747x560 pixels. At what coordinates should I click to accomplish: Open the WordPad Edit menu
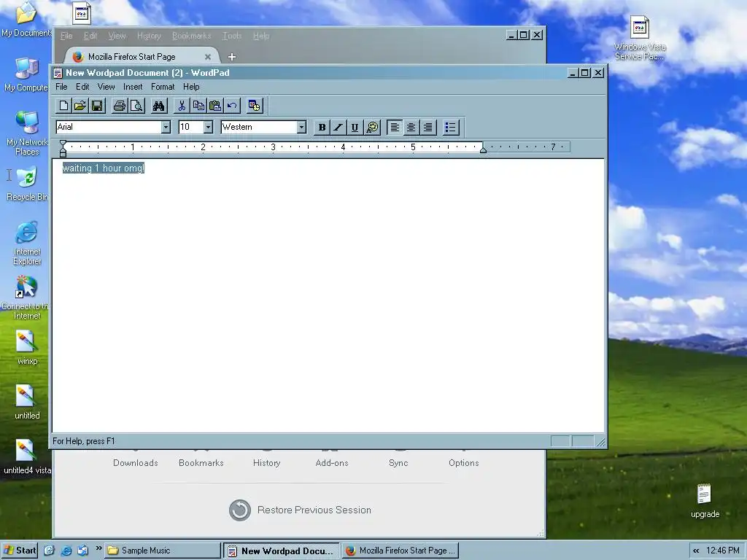click(82, 87)
